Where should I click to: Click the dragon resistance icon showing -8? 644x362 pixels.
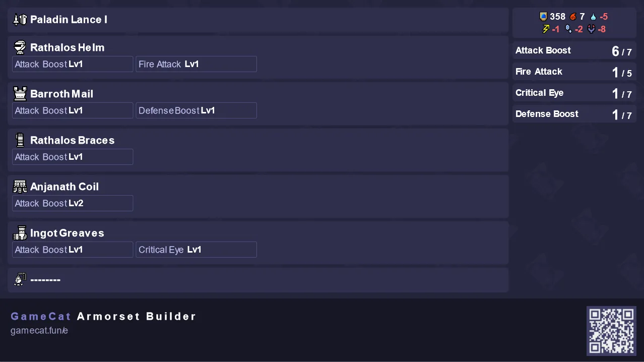592,29
